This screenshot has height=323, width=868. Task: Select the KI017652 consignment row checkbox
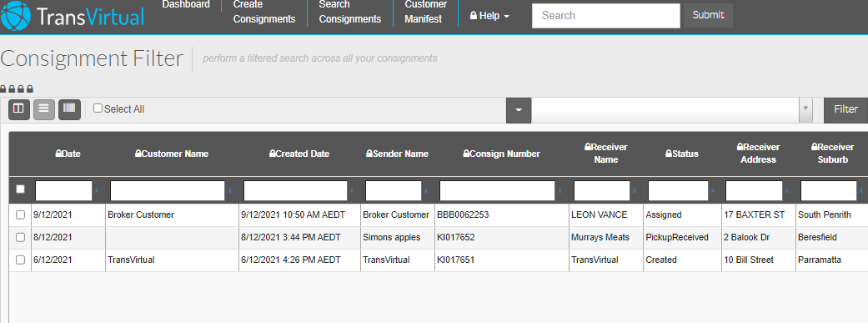click(21, 237)
